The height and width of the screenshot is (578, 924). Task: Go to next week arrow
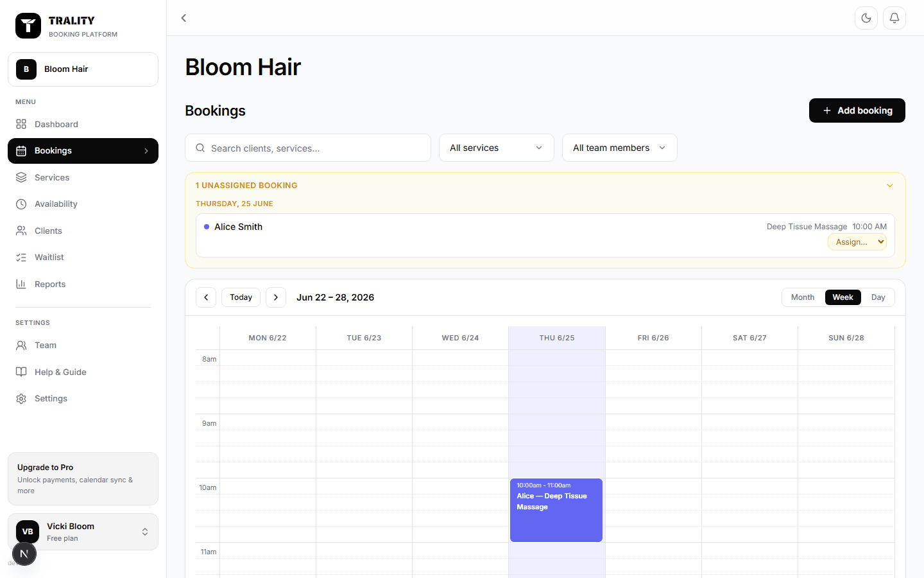276,297
